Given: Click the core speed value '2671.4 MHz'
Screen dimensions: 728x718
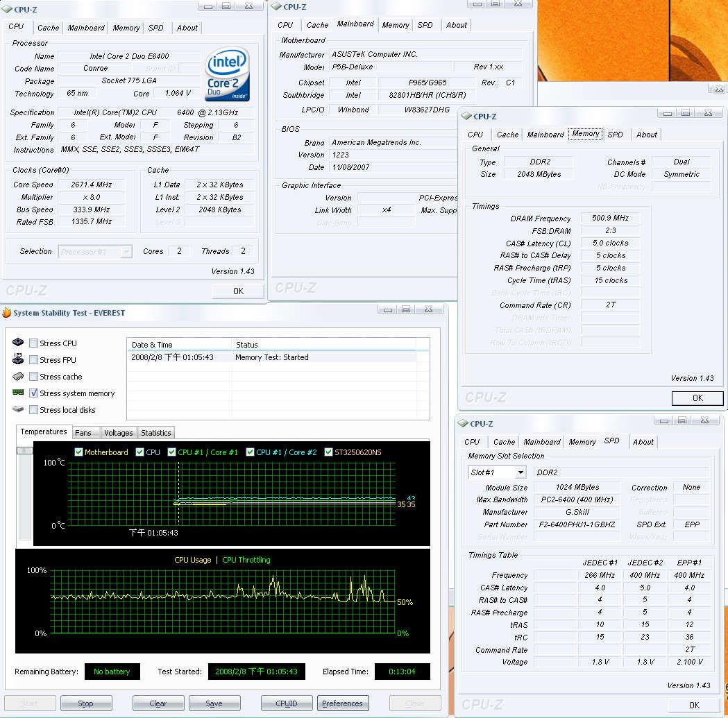Looking at the screenshot, I should point(91,185).
